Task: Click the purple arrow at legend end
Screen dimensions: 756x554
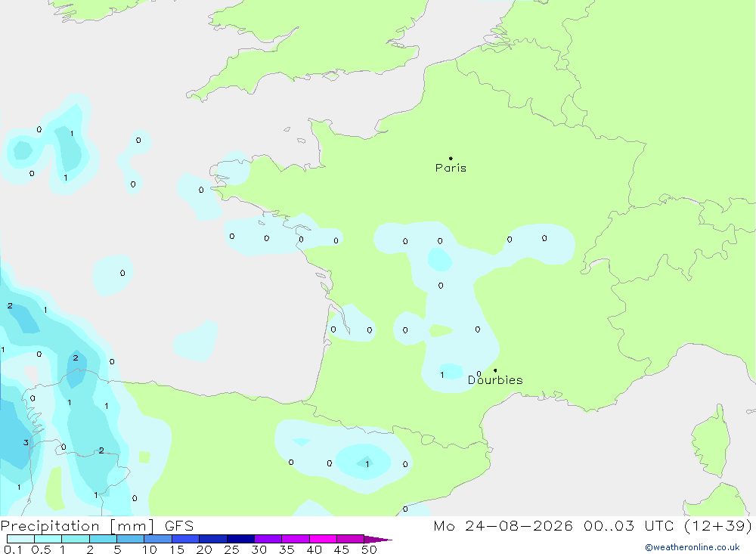Action: 377,540
